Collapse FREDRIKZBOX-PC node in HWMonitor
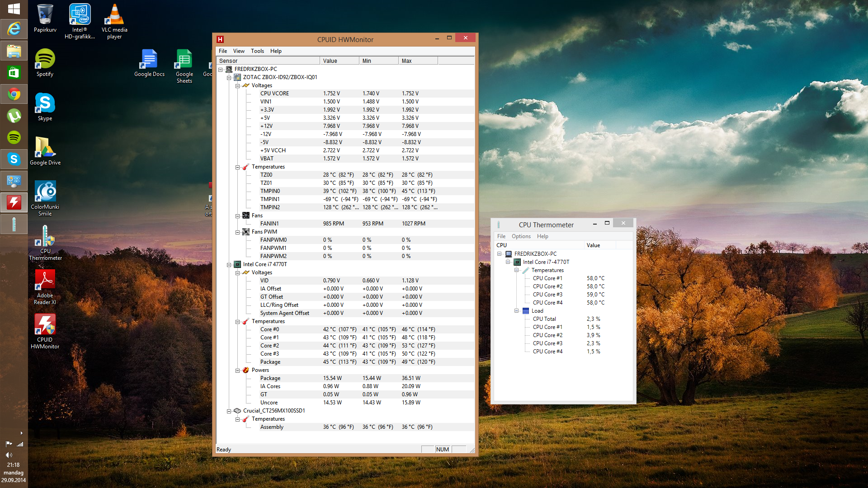The height and width of the screenshot is (488, 868). pos(221,70)
